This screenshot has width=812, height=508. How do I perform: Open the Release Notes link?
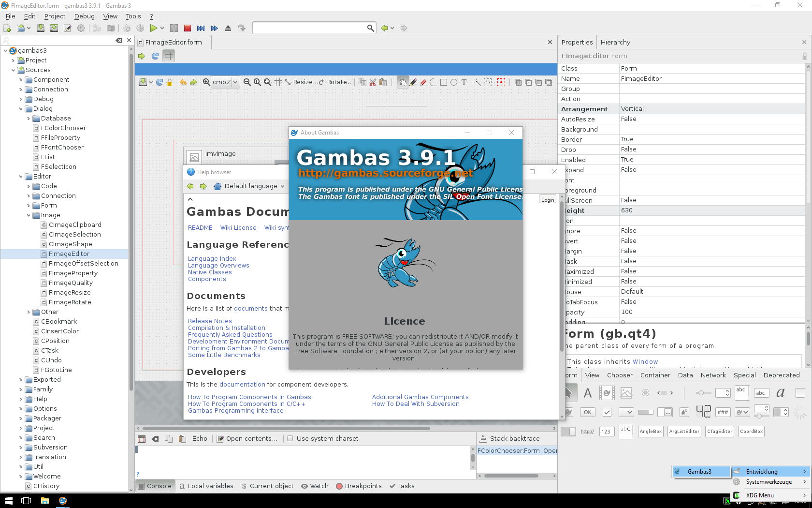[210, 321]
